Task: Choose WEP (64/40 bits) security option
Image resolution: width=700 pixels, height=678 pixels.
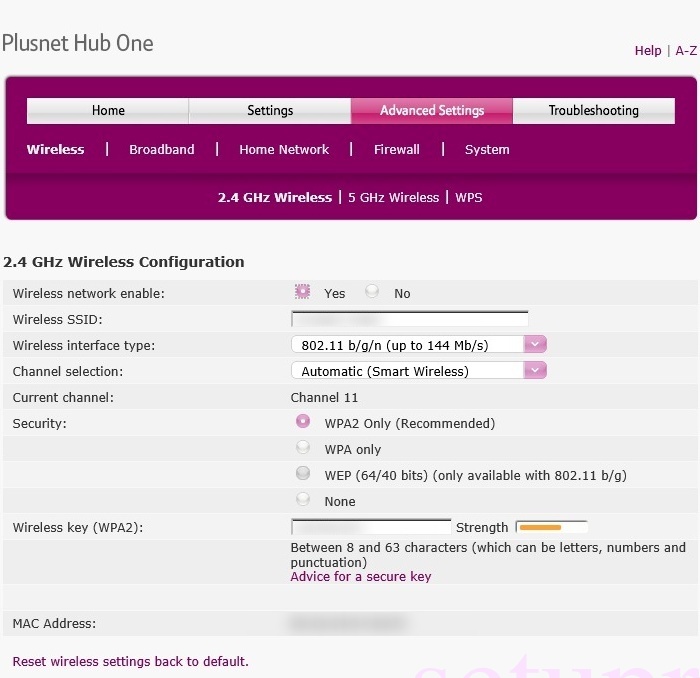Action: pos(303,473)
